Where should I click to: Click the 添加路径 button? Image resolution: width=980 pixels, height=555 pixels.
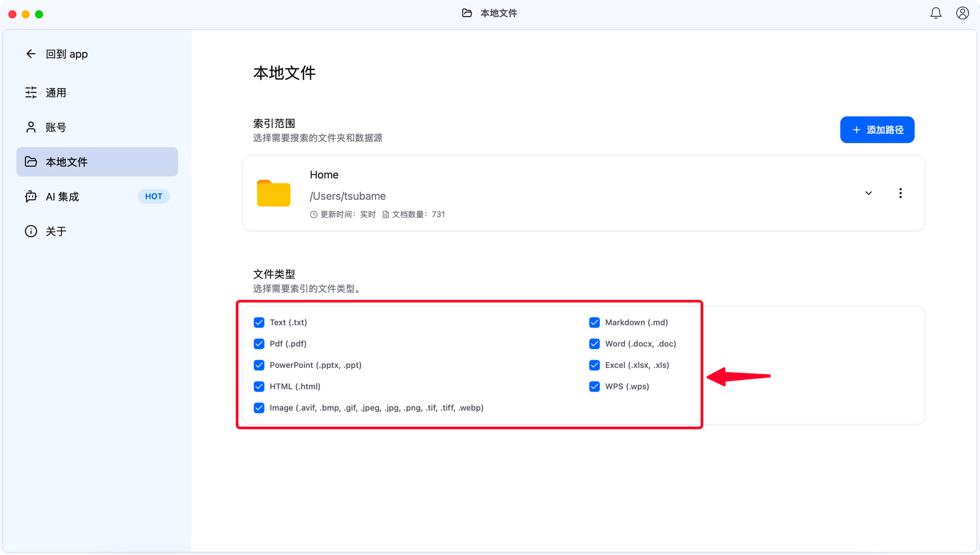point(877,130)
